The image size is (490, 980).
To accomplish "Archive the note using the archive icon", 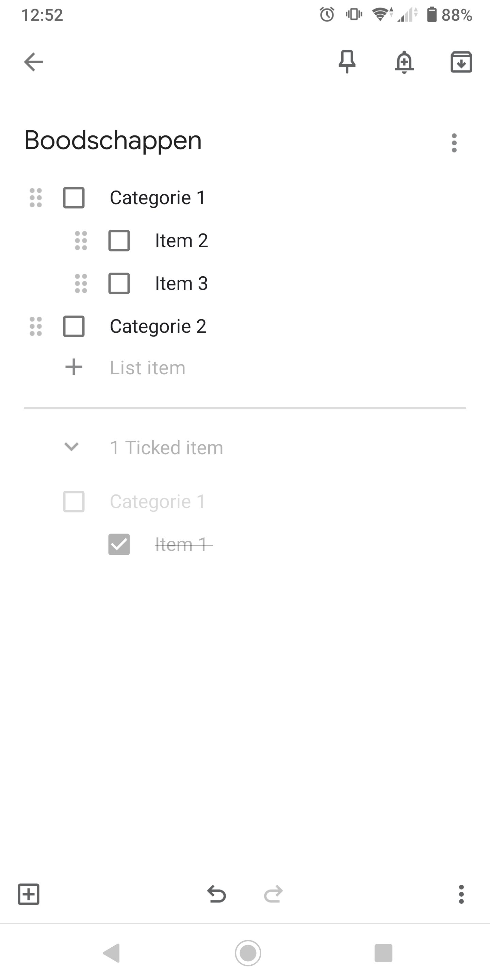I will click(x=461, y=62).
